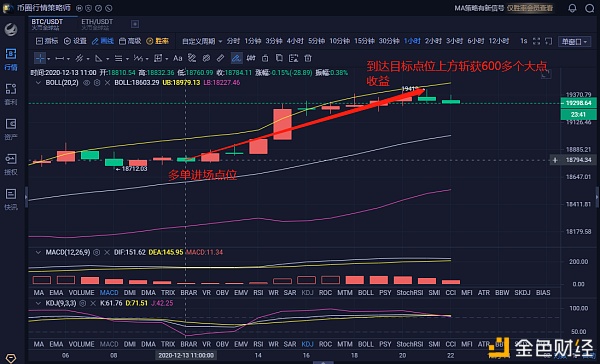This screenshot has height=364, width=600.
Task: Open 仅胜率会员查看 member link
Action: tap(530, 8)
